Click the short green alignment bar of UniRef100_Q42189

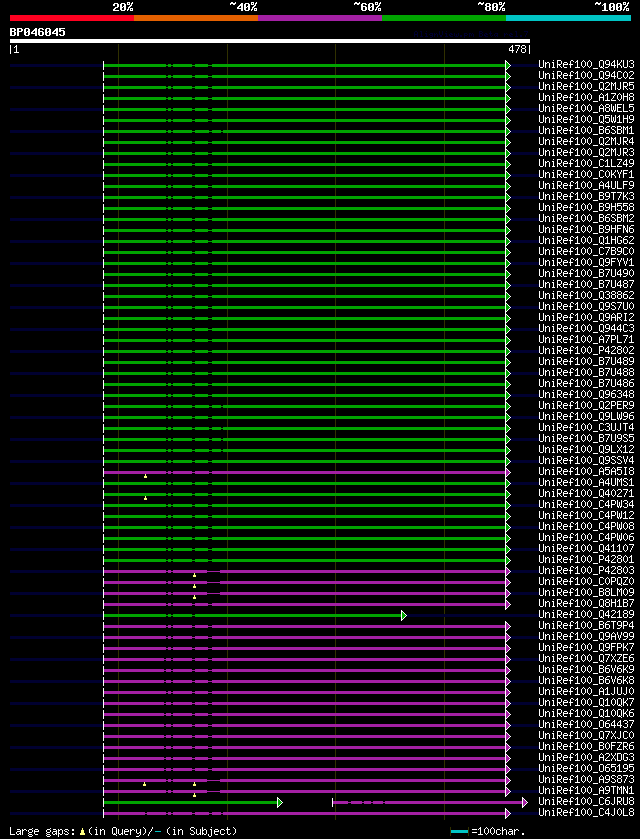tap(253, 615)
